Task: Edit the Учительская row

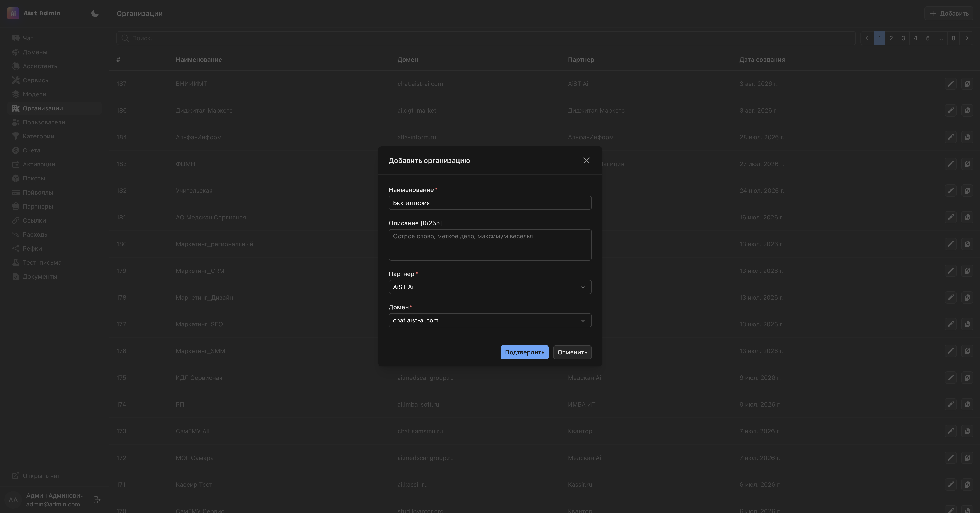Action: [950, 190]
